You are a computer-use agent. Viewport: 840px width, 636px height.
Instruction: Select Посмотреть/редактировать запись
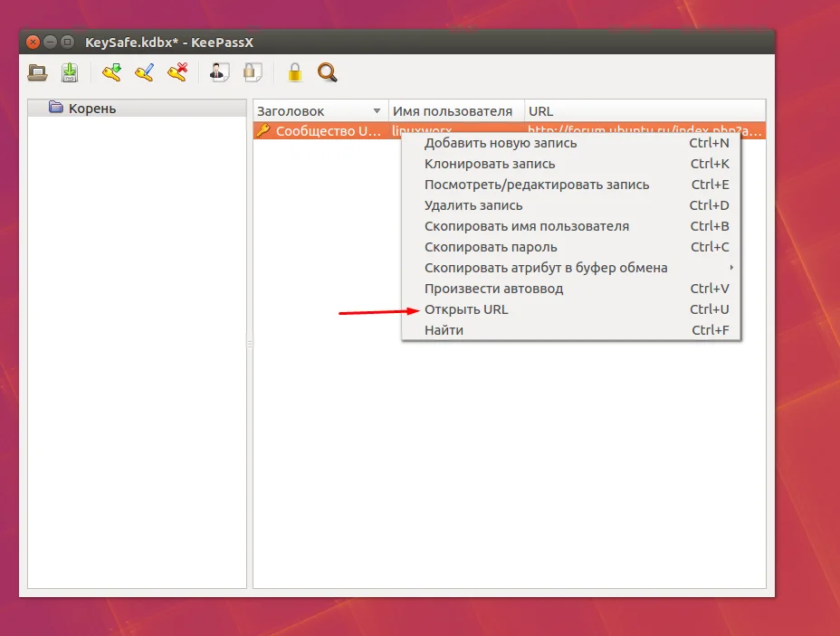tap(571, 185)
